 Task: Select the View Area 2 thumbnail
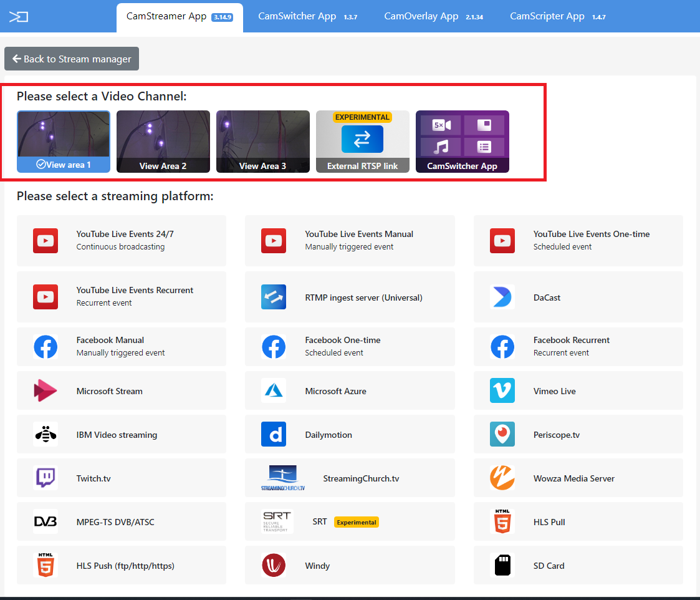pyautogui.click(x=163, y=141)
